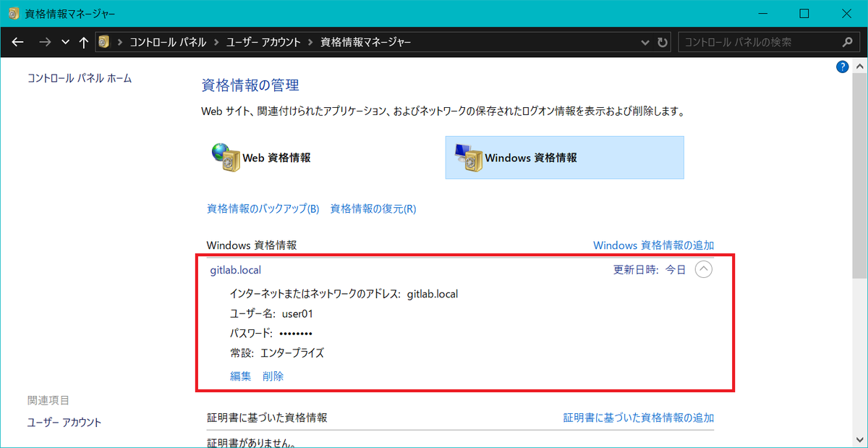Click the 更新日時: 今日 text
This screenshot has width=868, height=448.
point(650,270)
